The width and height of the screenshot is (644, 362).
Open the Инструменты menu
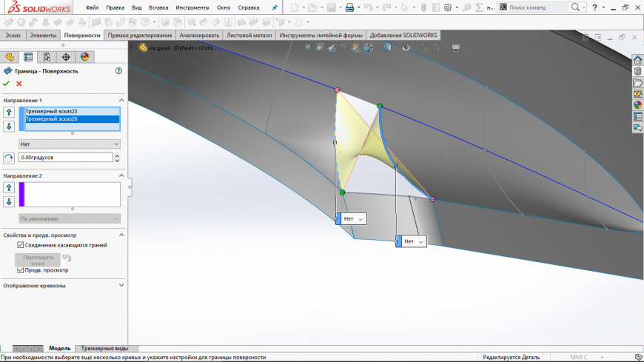[x=192, y=7]
